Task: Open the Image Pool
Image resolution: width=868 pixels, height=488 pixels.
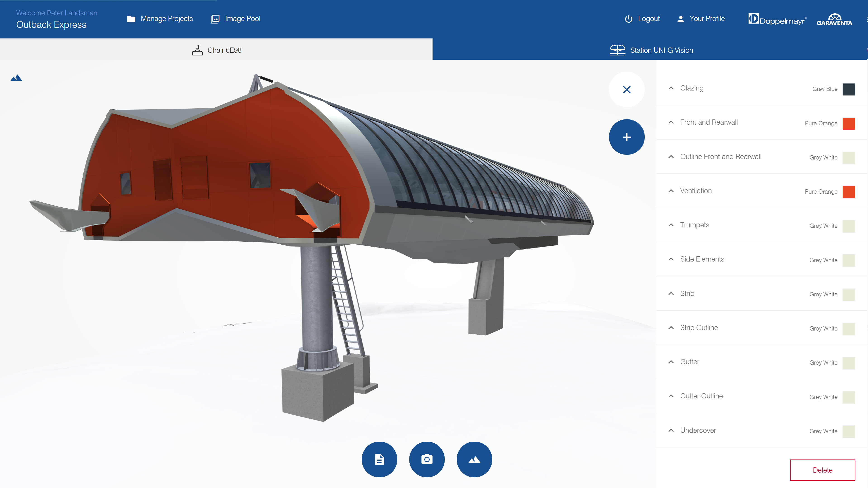Action: point(235,19)
